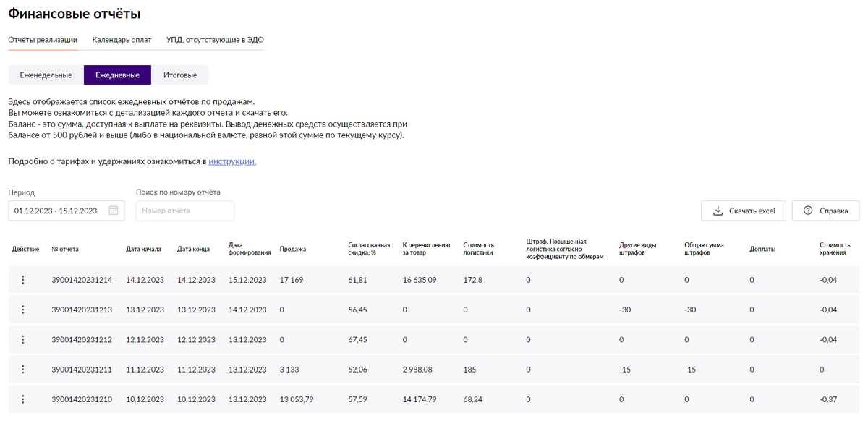Go to the Календарь оплат tab

(x=122, y=39)
